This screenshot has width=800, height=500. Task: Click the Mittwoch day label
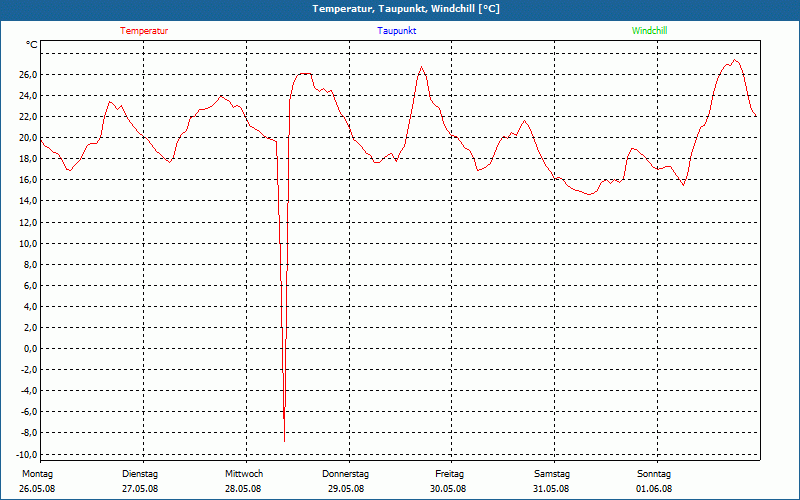244,474
